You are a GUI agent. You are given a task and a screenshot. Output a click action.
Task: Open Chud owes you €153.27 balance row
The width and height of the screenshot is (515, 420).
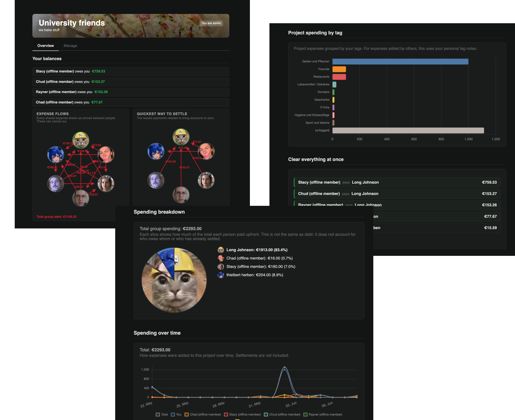click(x=131, y=82)
